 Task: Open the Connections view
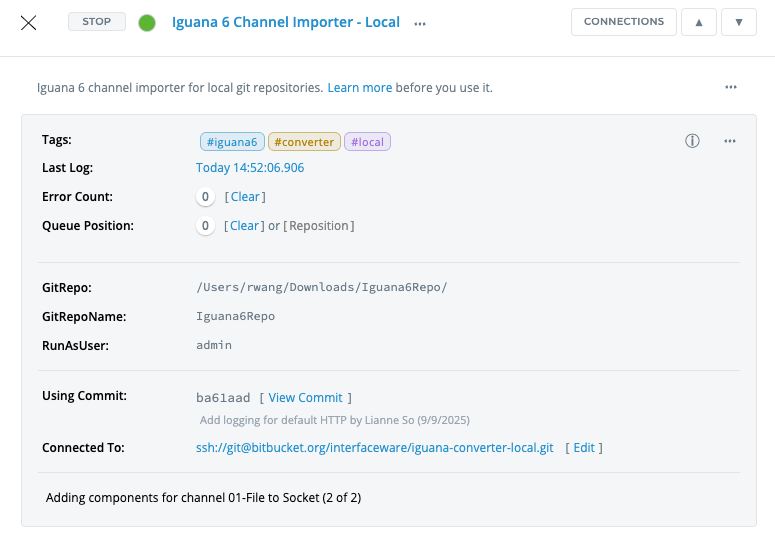pos(623,22)
